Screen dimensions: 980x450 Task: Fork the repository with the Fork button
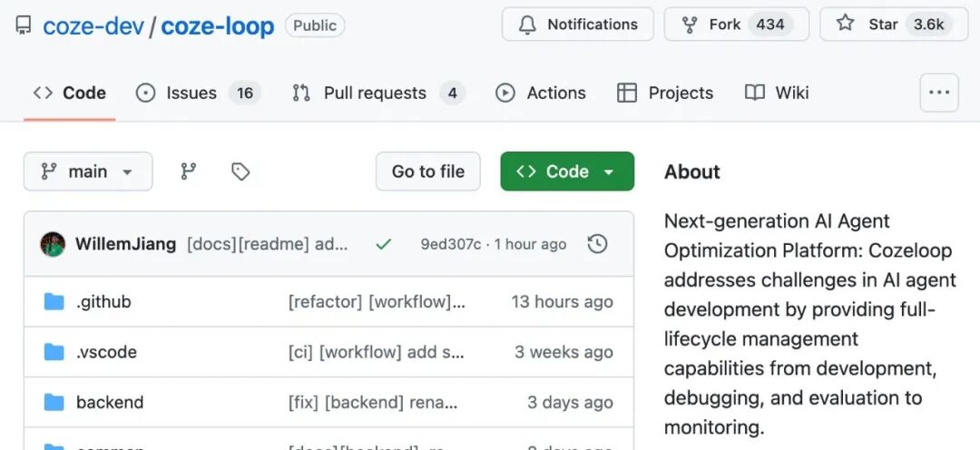tap(736, 24)
